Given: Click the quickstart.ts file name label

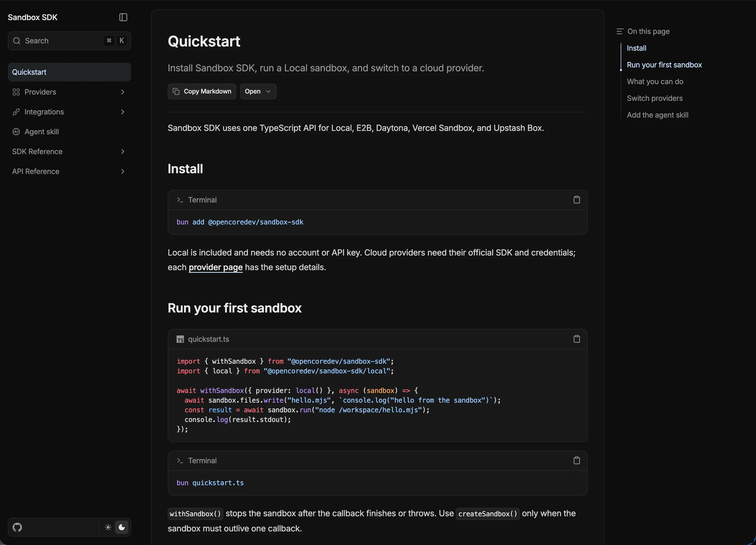Looking at the screenshot, I should tap(208, 339).
